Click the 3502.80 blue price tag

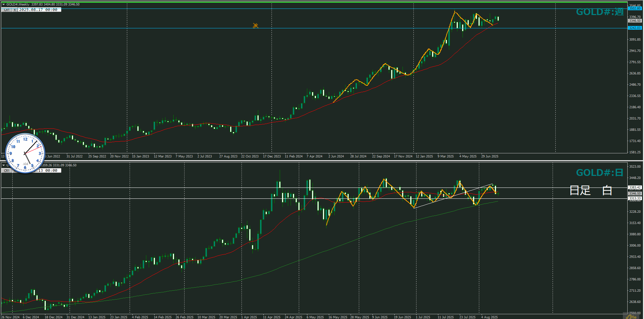click(x=635, y=9)
